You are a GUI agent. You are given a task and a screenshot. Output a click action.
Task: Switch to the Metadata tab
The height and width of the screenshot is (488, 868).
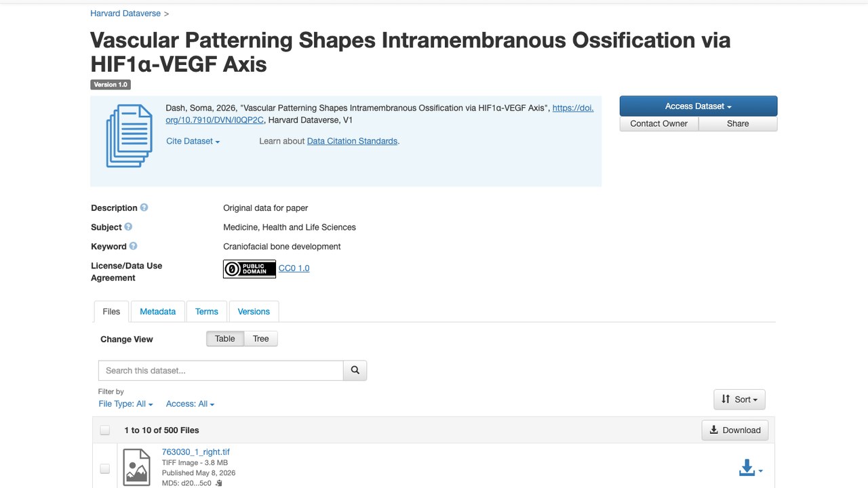click(x=158, y=312)
